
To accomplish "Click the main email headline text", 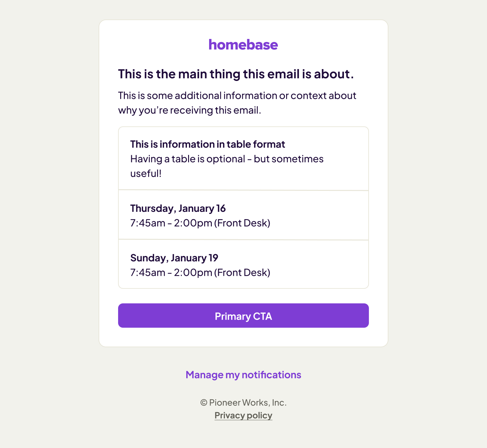I will tap(236, 74).
